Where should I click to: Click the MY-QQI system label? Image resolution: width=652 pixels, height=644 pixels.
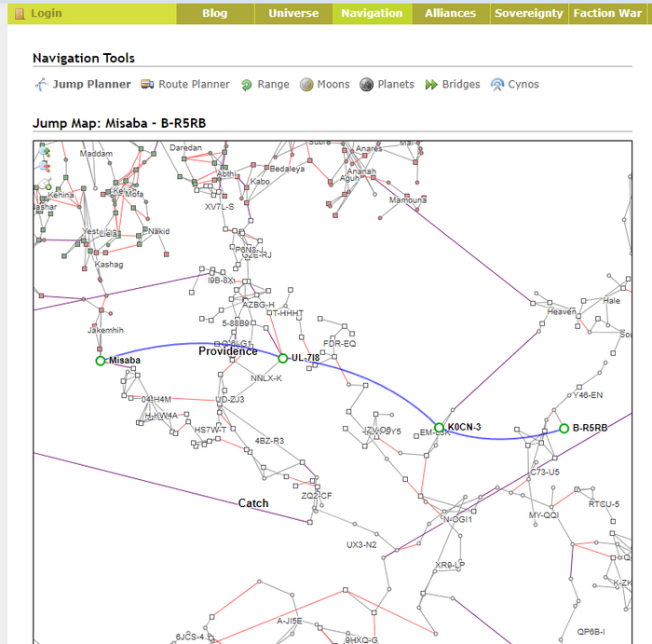544,515
